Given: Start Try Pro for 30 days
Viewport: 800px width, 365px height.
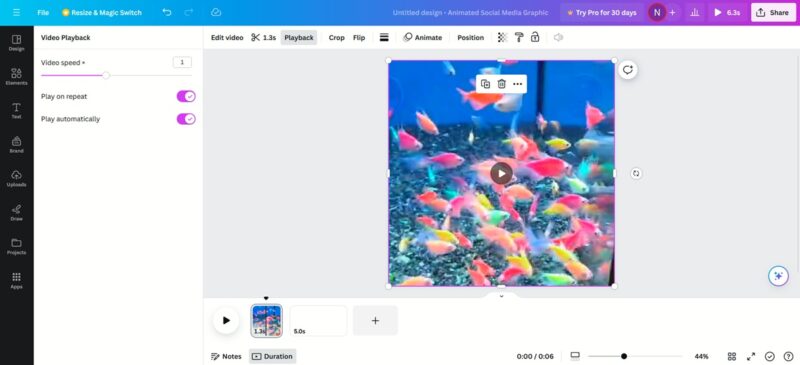Looking at the screenshot, I should (x=602, y=12).
